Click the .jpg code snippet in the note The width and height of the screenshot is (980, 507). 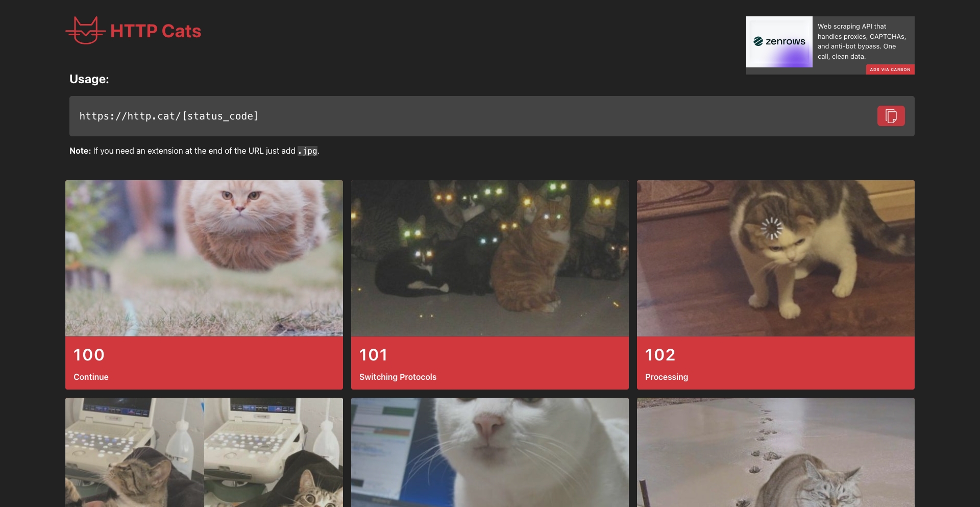coord(308,151)
